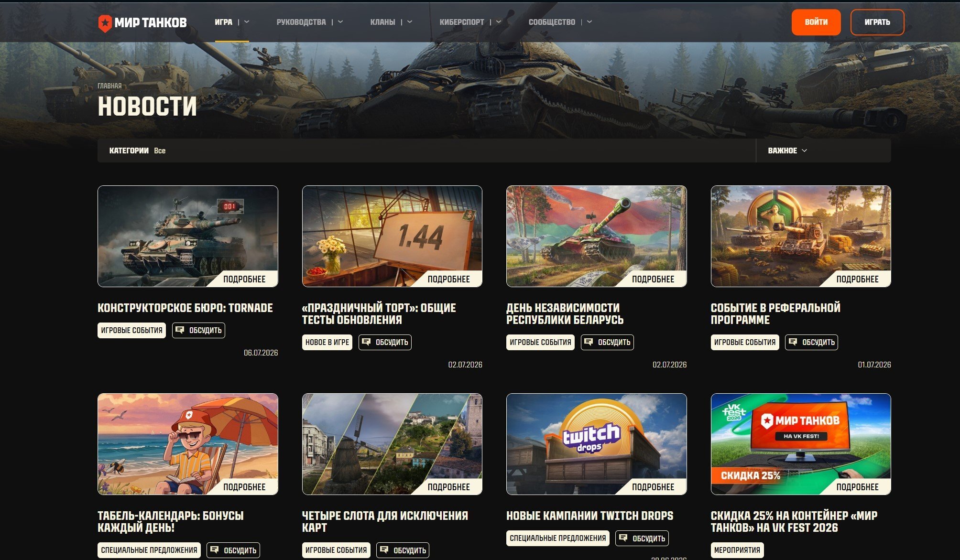
Task: Click date 01.07.2026 on referral article
Action: click(x=874, y=365)
